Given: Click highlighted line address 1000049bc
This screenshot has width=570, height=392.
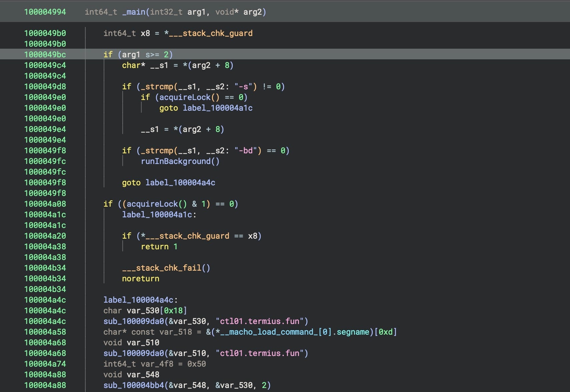Looking at the screenshot, I should click(x=45, y=55).
